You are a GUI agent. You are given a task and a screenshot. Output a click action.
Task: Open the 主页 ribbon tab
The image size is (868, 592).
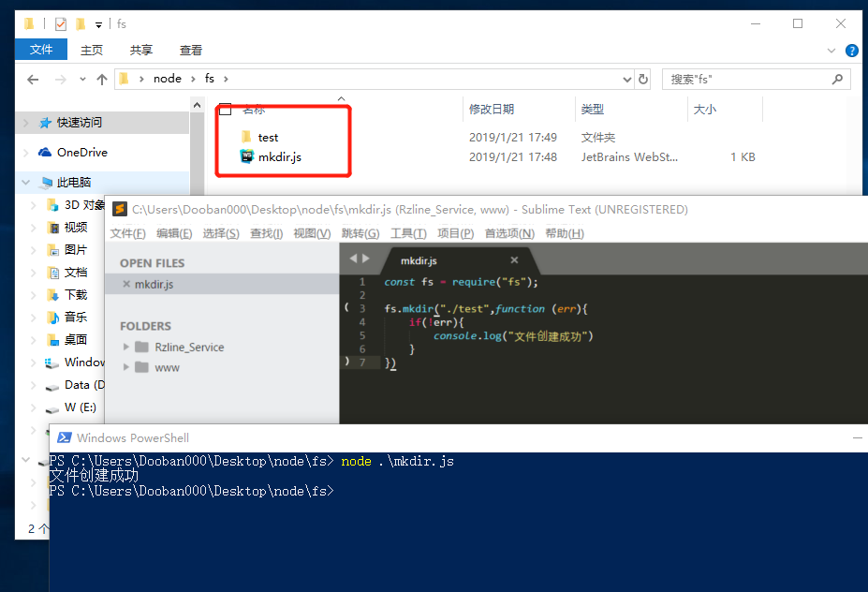[92, 50]
